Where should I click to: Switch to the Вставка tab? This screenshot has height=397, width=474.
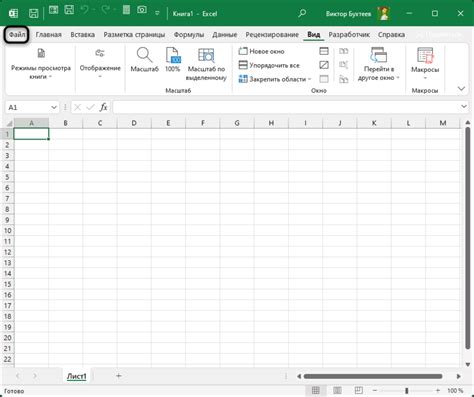pyautogui.click(x=82, y=35)
